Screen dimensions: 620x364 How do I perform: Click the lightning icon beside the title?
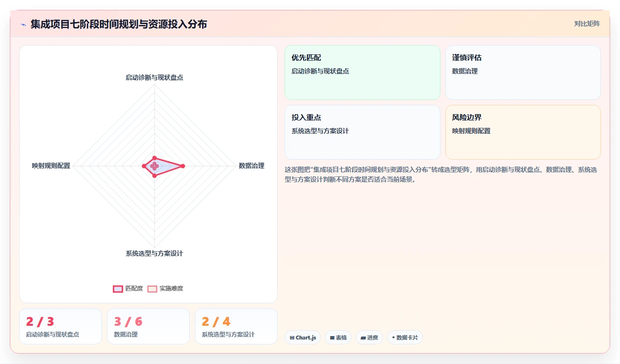tap(24, 24)
